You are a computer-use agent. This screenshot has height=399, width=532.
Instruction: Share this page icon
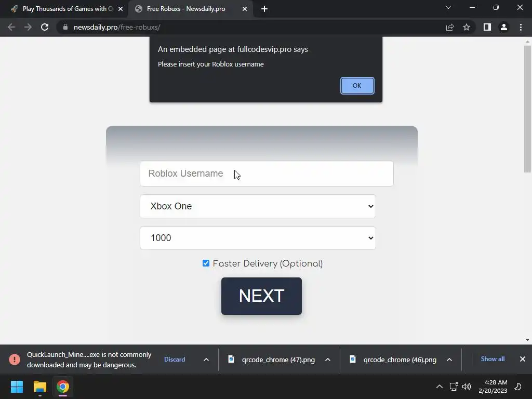tap(450, 27)
